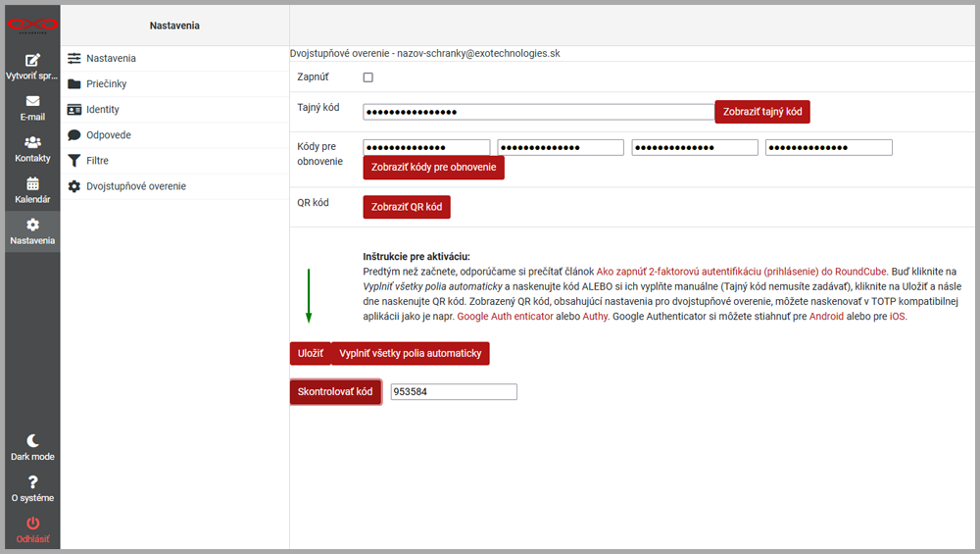The height and width of the screenshot is (554, 980).
Task: Click the Odhlásiť power icon
Action: coord(32,524)
